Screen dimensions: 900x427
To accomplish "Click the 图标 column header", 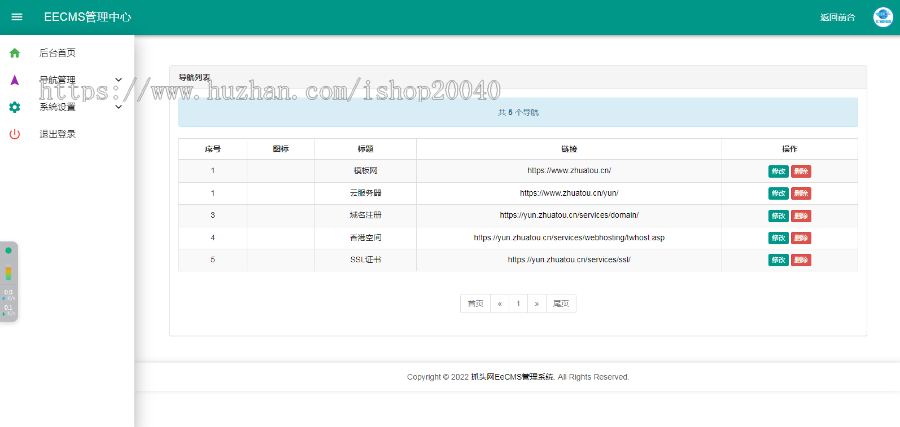I will pyautogui.click(x=281, y=149).
